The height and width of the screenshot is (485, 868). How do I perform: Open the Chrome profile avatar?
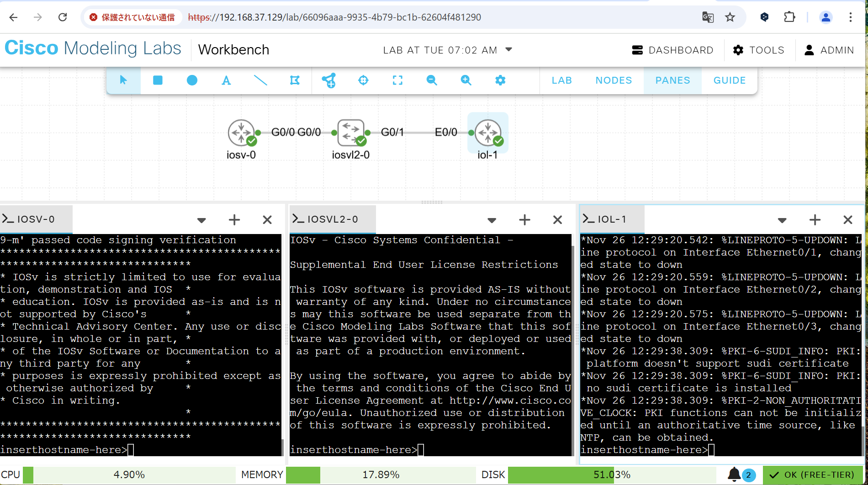(x=826, y=17)
